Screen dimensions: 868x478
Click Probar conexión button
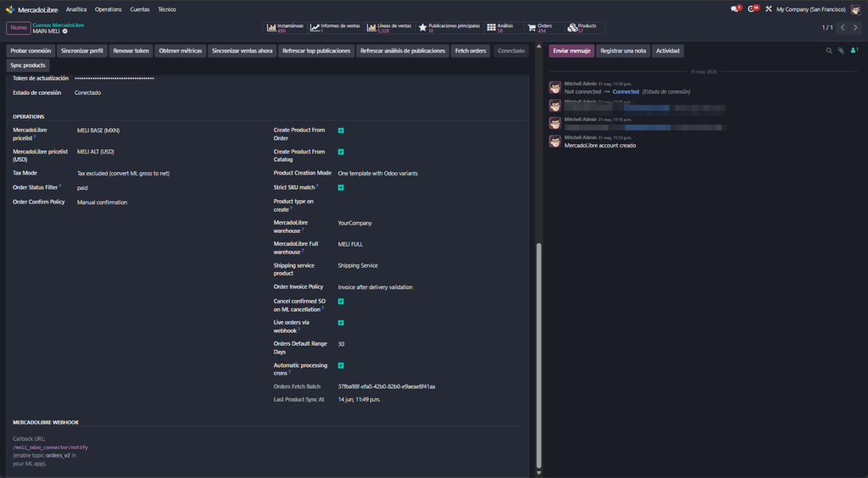[31, 51]
